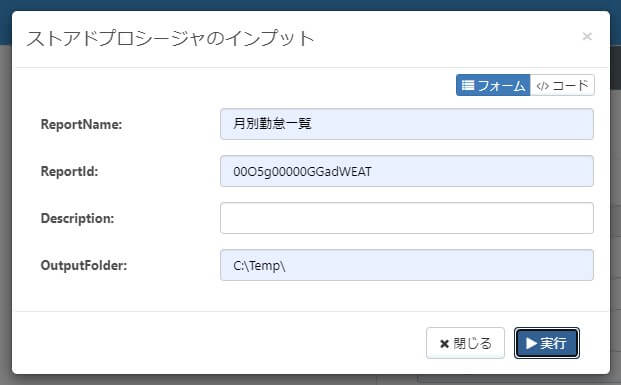Close the stored procedure dialog with X
Viewport: 621px width, 385px height.
pos(587,36)
